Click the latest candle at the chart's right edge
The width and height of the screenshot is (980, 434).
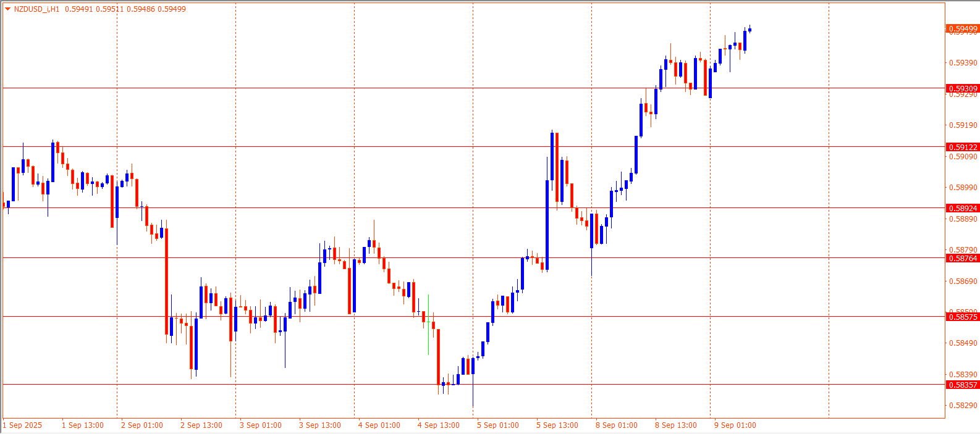pyautogui.click(x=750, y=30)
